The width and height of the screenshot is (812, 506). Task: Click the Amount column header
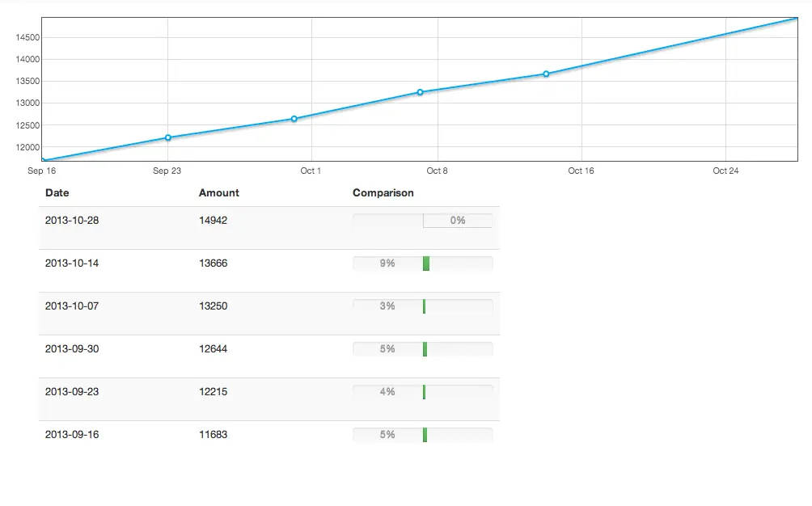click(x=218, y=192)
